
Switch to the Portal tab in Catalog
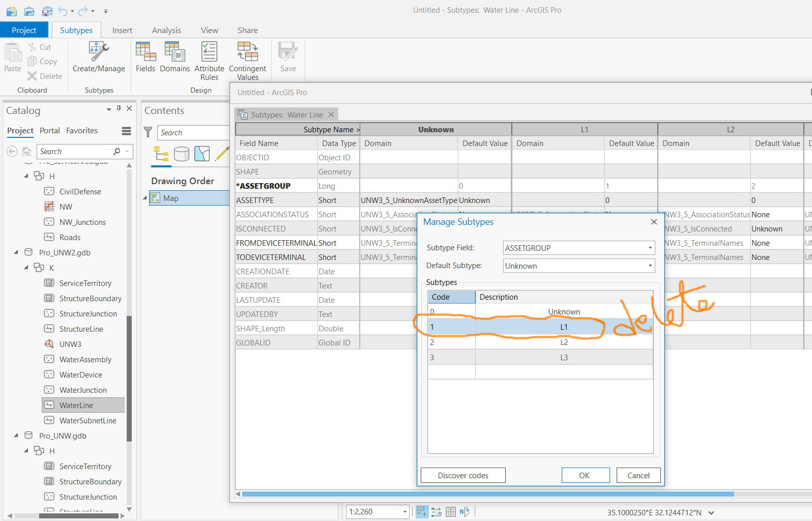(50, 130)
